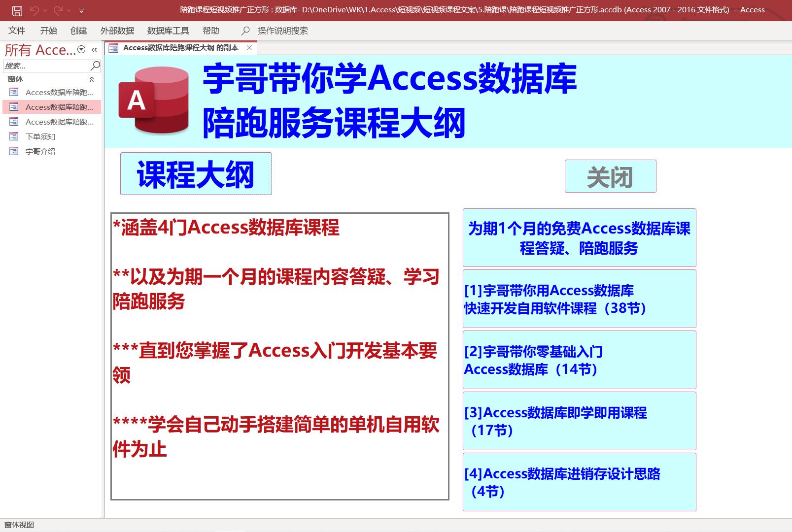
Task: Click the 窗体视图 status bar label
Action: (19, 525)
